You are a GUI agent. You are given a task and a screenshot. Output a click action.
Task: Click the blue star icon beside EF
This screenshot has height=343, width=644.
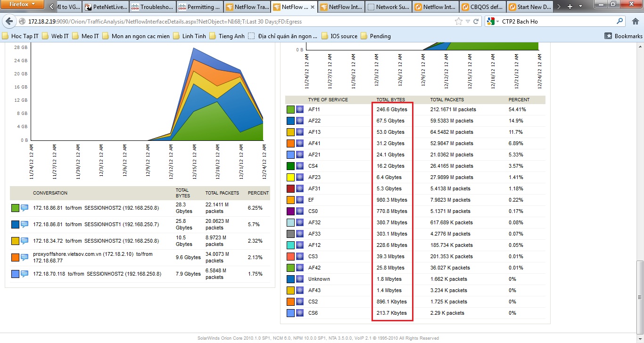tap(299, 200)
